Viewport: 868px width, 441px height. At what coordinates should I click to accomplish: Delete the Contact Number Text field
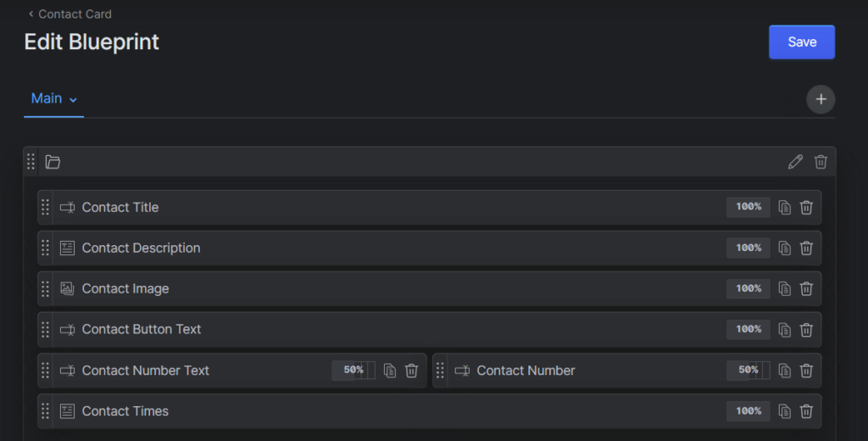411,371
